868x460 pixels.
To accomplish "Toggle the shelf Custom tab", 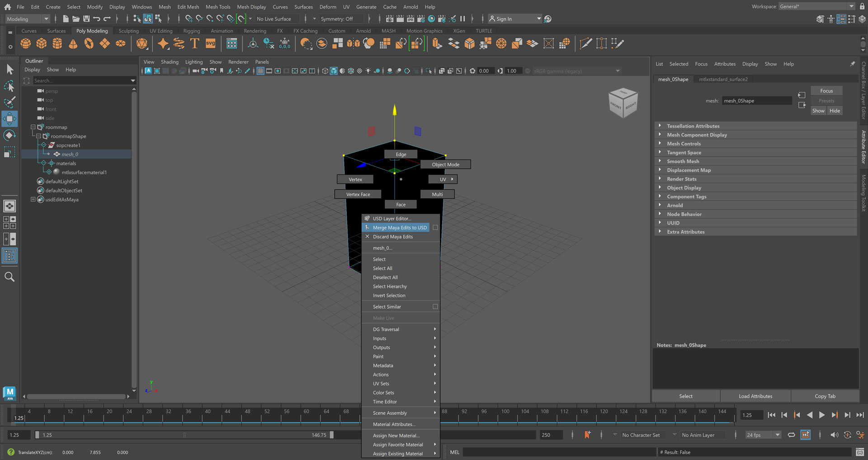I will (336, 31).
